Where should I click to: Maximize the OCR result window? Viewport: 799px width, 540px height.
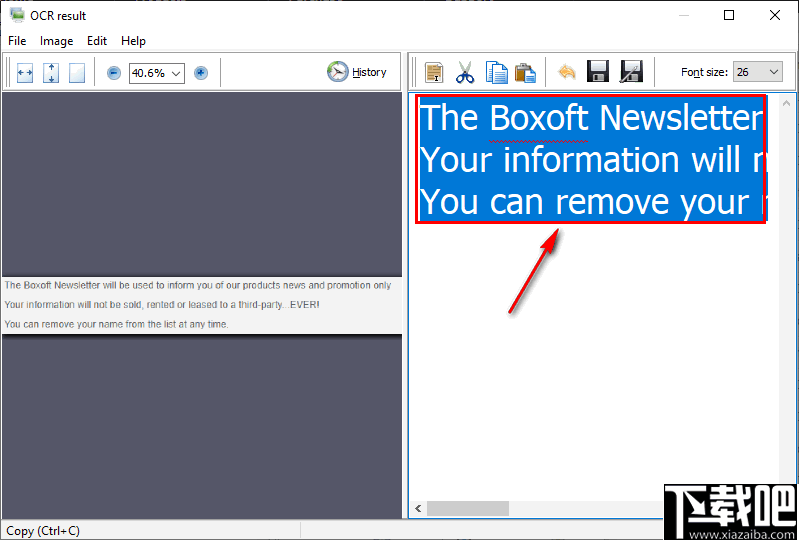[x=729, y=16]
